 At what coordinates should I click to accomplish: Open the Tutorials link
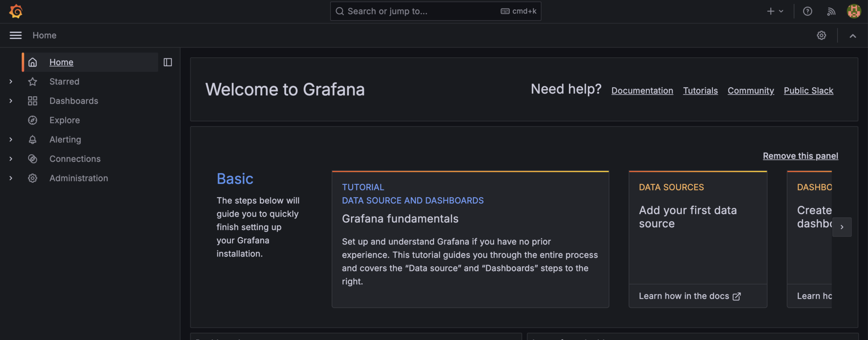pos(700,91)
